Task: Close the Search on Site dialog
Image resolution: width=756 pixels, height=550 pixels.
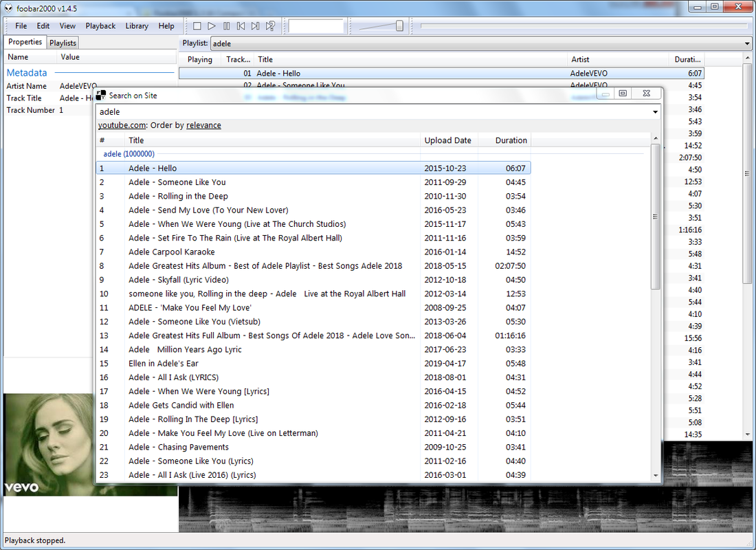Action: 647,93
